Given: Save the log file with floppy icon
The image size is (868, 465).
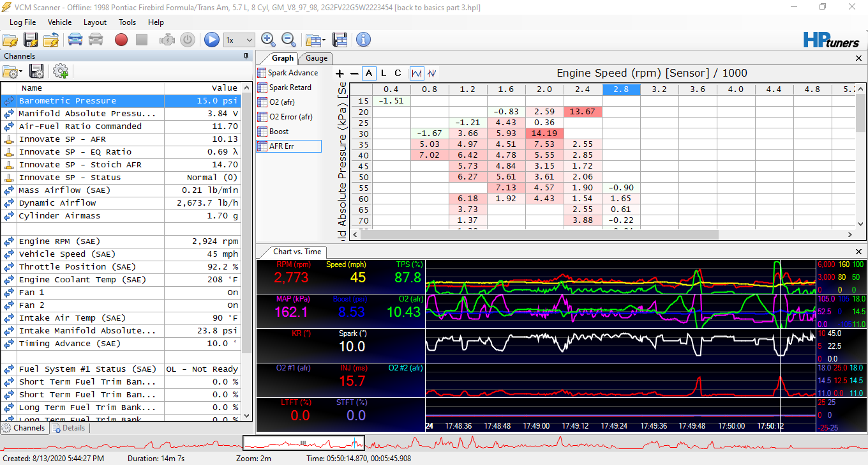Looking at the screenshot, I should [x=31, y=40].
